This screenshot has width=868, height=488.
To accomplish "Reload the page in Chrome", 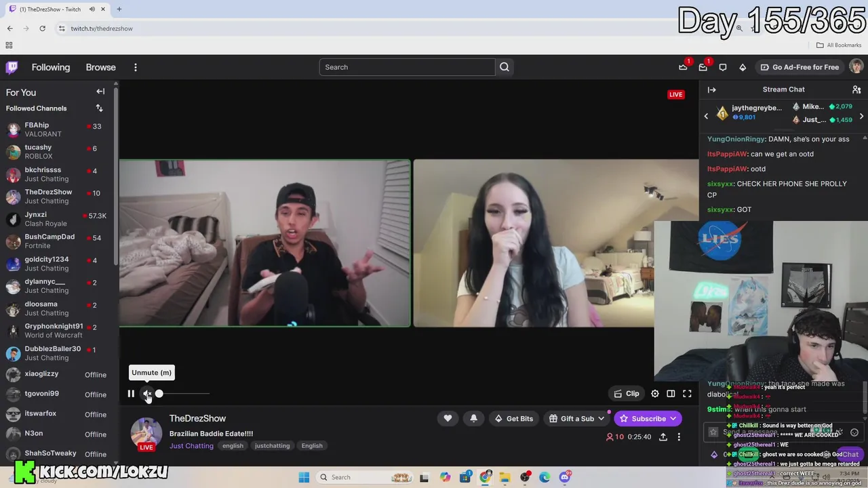I will (x=42, y=28).
